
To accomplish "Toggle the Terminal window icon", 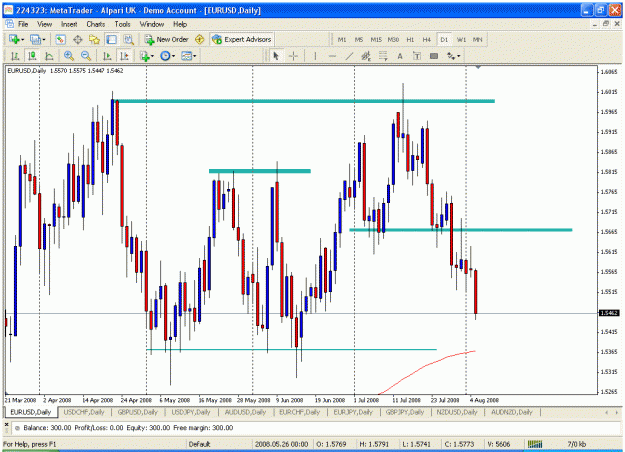I will pos(111,39).
